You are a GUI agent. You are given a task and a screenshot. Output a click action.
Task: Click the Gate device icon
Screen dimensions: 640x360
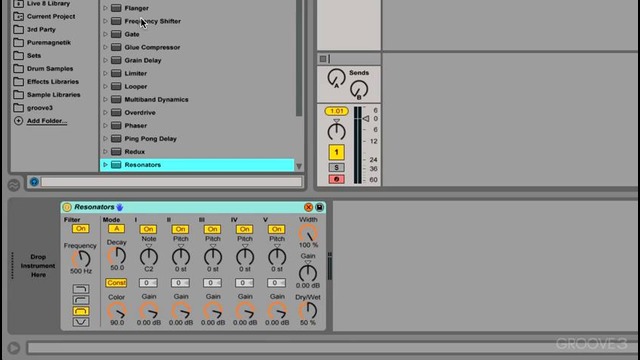[116, 34]
